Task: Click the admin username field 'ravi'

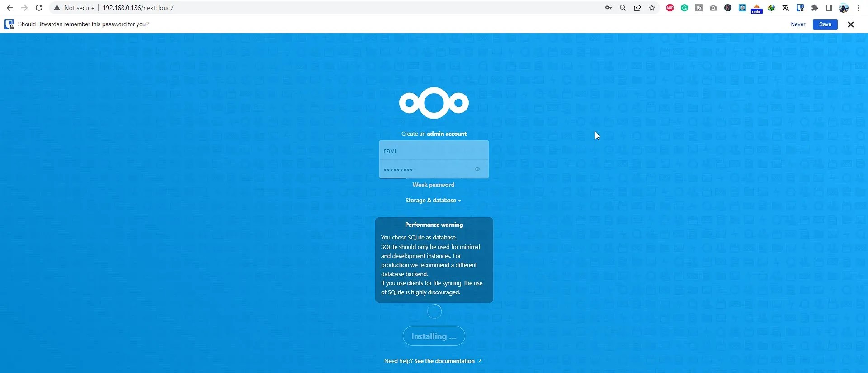Action: (434, 150)
